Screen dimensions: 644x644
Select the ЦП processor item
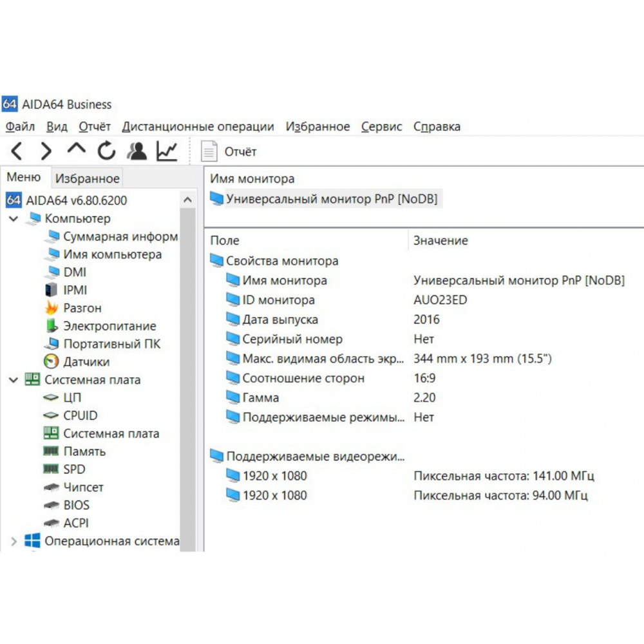(62, 397)
